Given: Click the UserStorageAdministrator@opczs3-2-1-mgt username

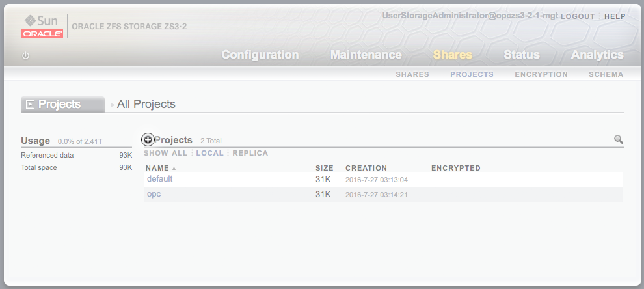Looking at the screenshot, I should (x=470, y=16).
